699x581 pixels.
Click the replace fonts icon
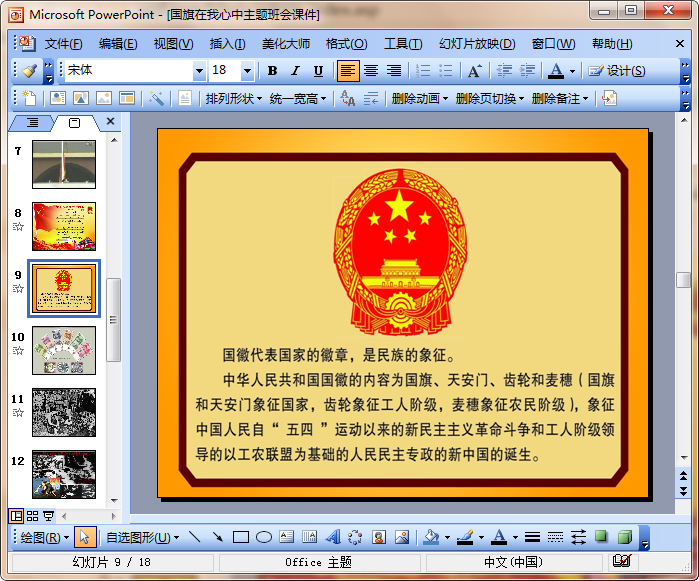pyautogui.click(x=348, y=98)
